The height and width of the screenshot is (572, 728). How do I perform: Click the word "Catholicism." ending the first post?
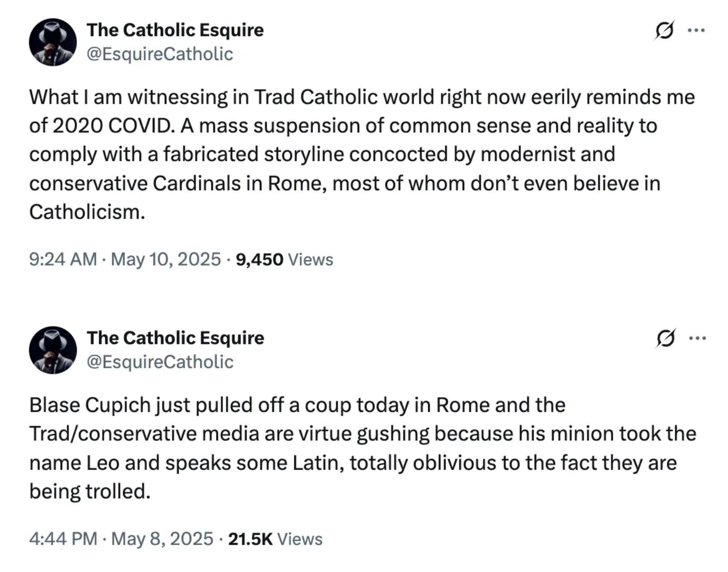click(87, 212)
